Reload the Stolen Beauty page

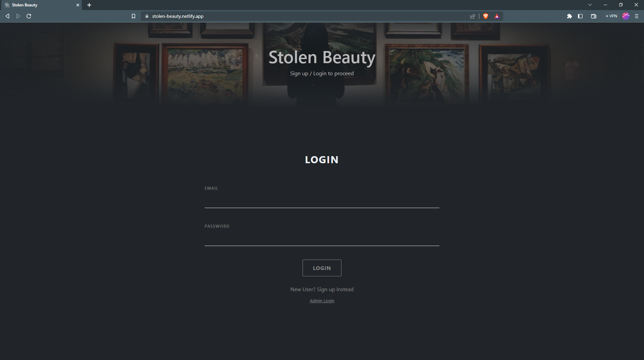(x=29, y=16)
